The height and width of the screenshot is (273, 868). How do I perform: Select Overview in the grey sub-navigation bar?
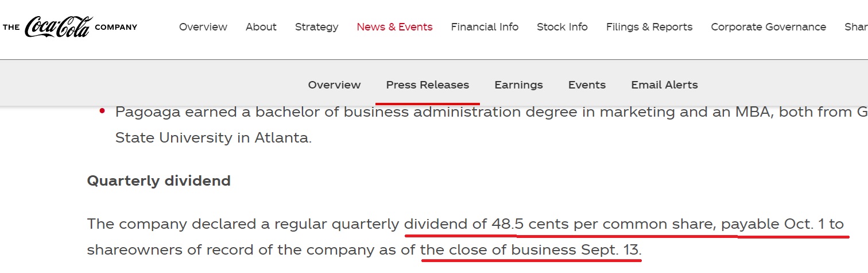tap(334, 85)
